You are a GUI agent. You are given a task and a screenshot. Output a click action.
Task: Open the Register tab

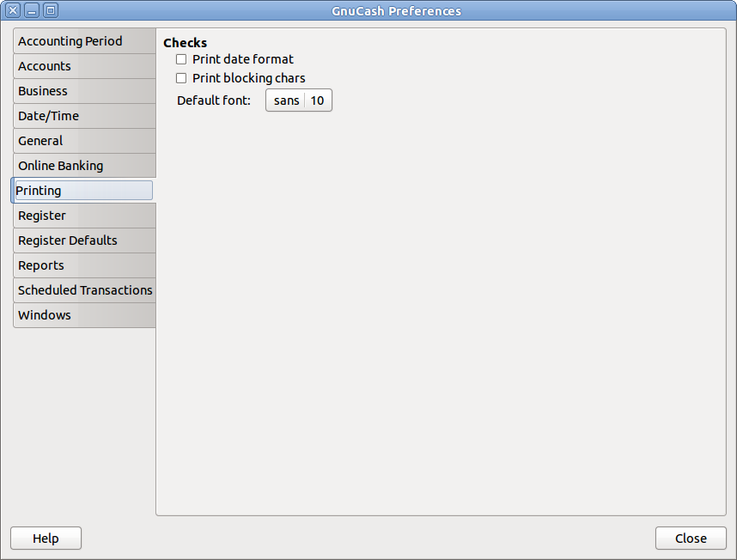84,216
